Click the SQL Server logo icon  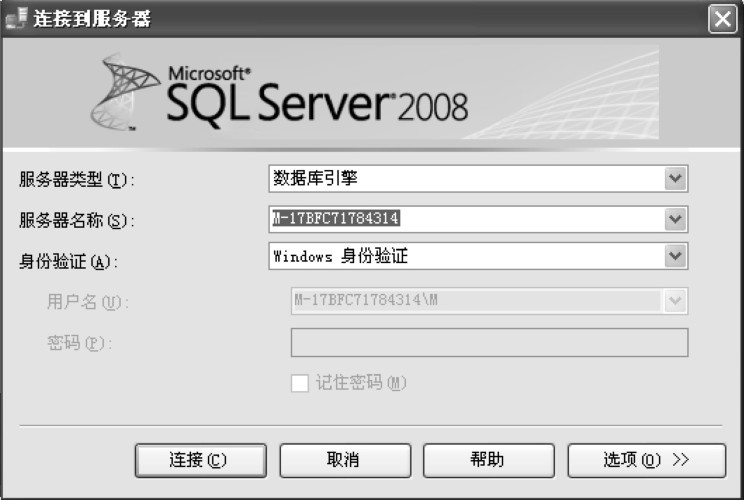pos(125,93)
